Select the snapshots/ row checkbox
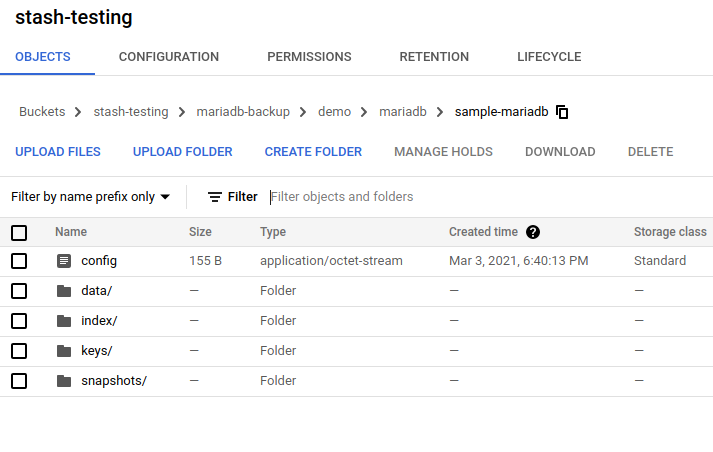The height and width of the screenshot is (452, 713). click(x=19, y=381)
